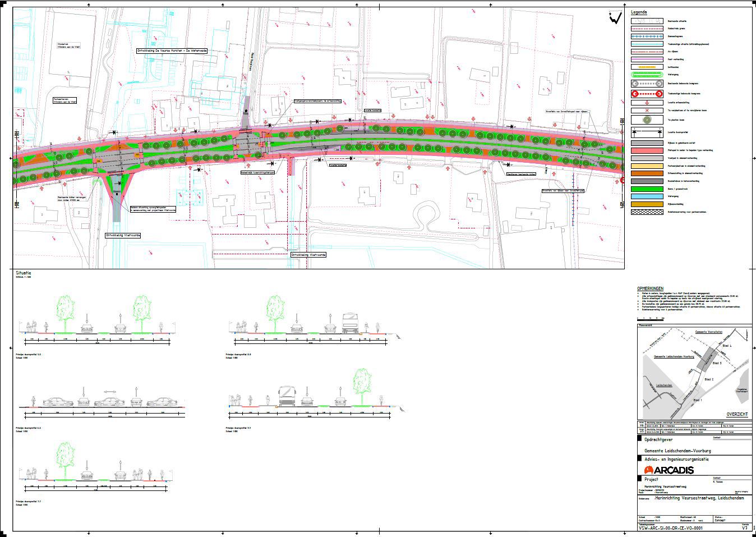Click the gray circles legend symbol for existing tree row
Viewport: 756px width, 537px height.
646,83
